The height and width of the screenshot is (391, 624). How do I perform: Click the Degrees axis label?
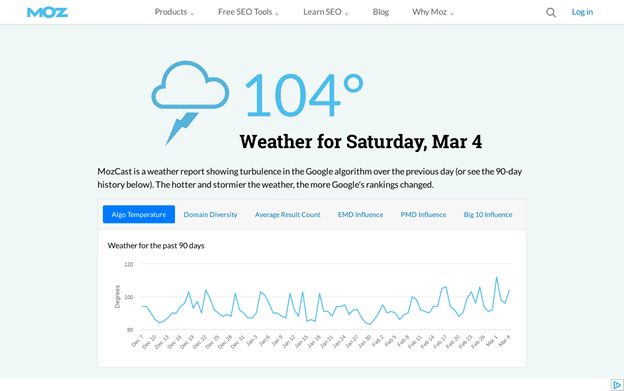click(x=117, y=297)
